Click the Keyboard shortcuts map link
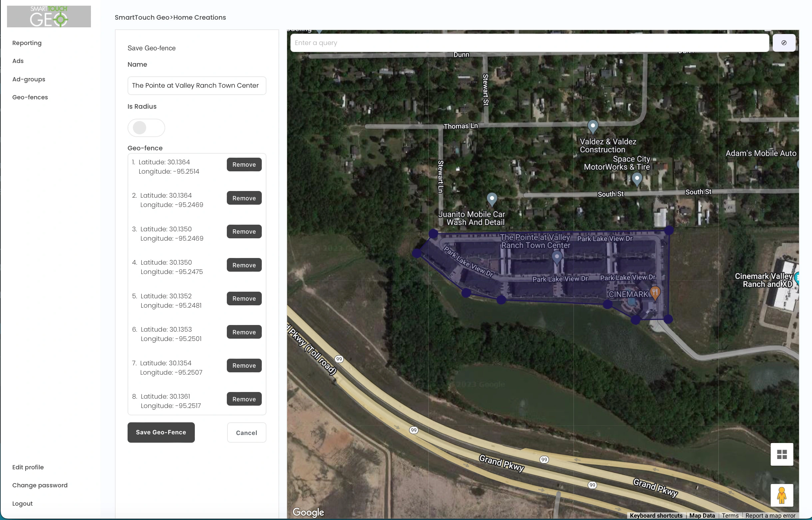Image resolution: width=812 pixels, height=520 pixels. pos(656,516)
